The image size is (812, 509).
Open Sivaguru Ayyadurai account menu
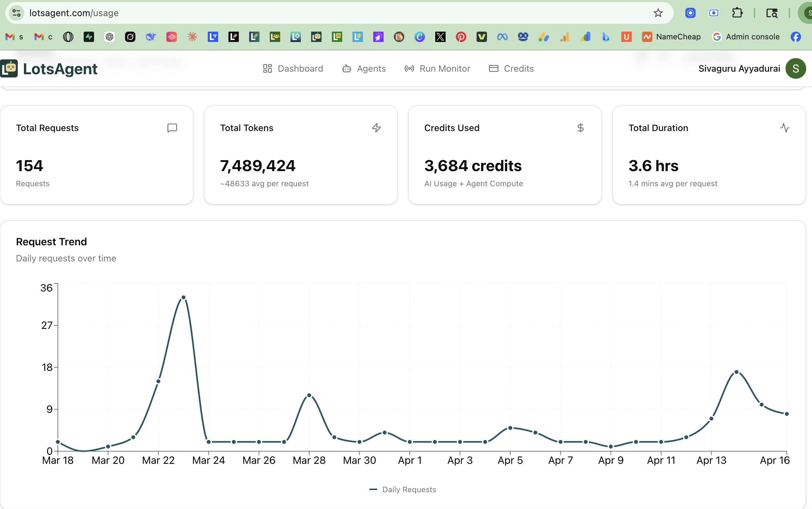pyautogui.click(x=739, y=69)
